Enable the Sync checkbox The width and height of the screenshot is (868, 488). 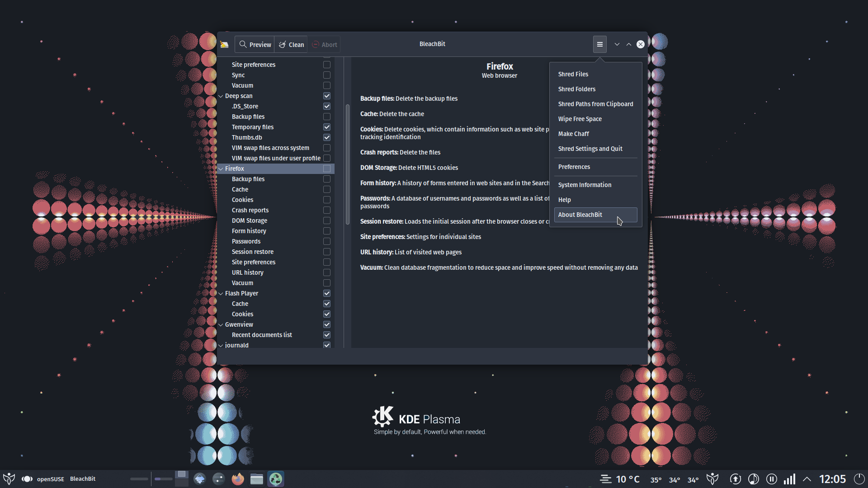pos(327,75)
